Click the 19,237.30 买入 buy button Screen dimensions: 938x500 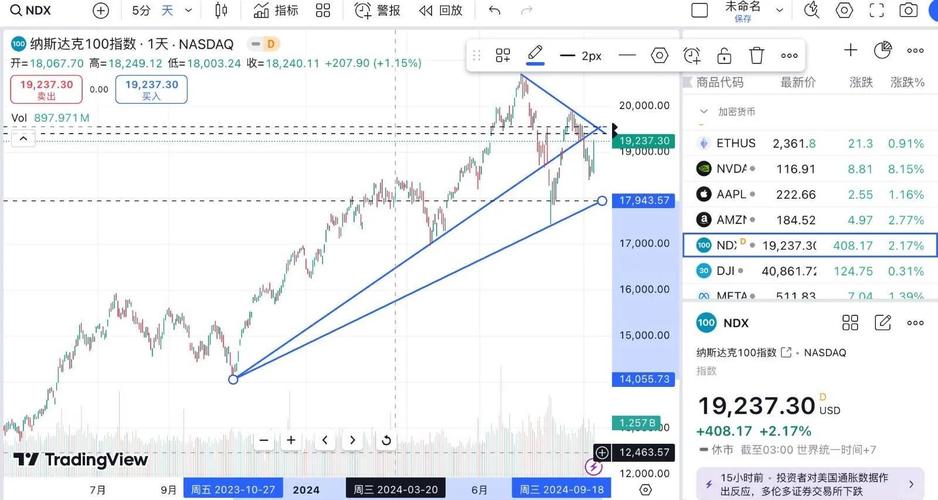[151, 89]
